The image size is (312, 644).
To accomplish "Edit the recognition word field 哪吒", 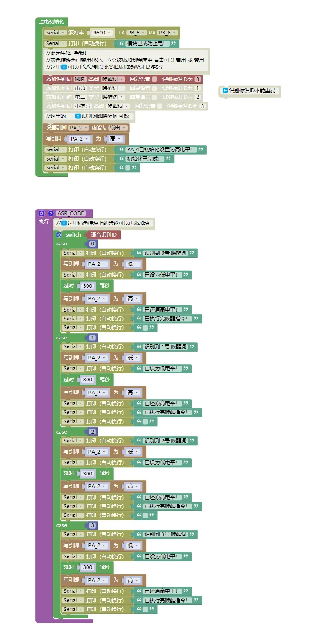I will 80,79.
